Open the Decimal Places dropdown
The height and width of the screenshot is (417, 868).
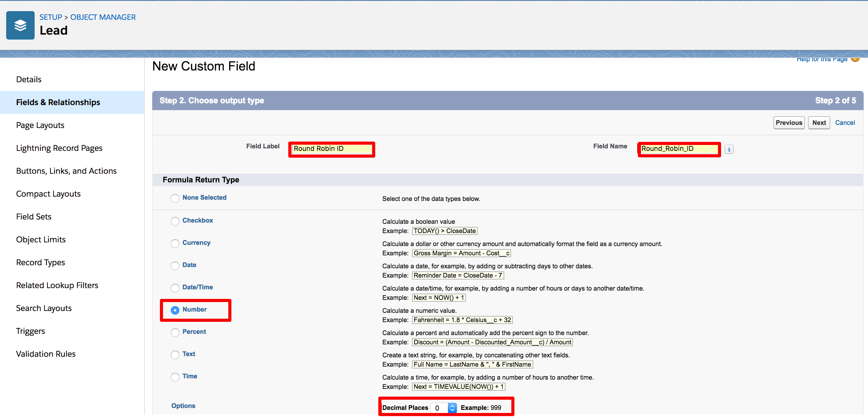click(x=444, y=408)
